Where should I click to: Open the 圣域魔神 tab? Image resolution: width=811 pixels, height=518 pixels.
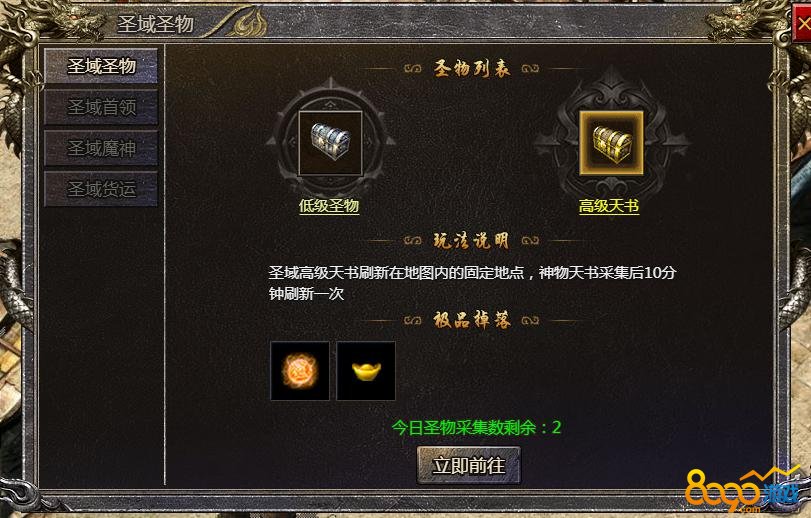point(101,148)
